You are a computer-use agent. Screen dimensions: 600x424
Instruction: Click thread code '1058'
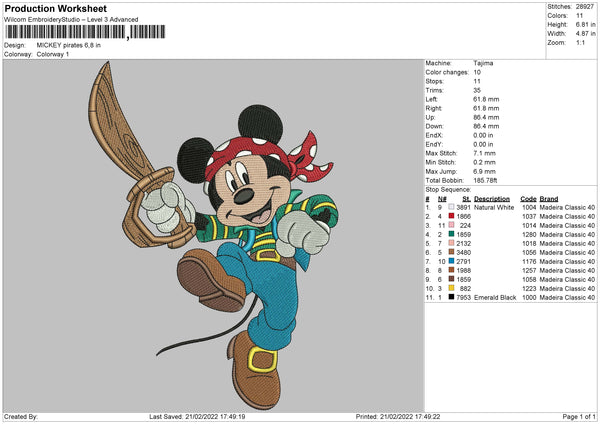(x=529, y=279)
